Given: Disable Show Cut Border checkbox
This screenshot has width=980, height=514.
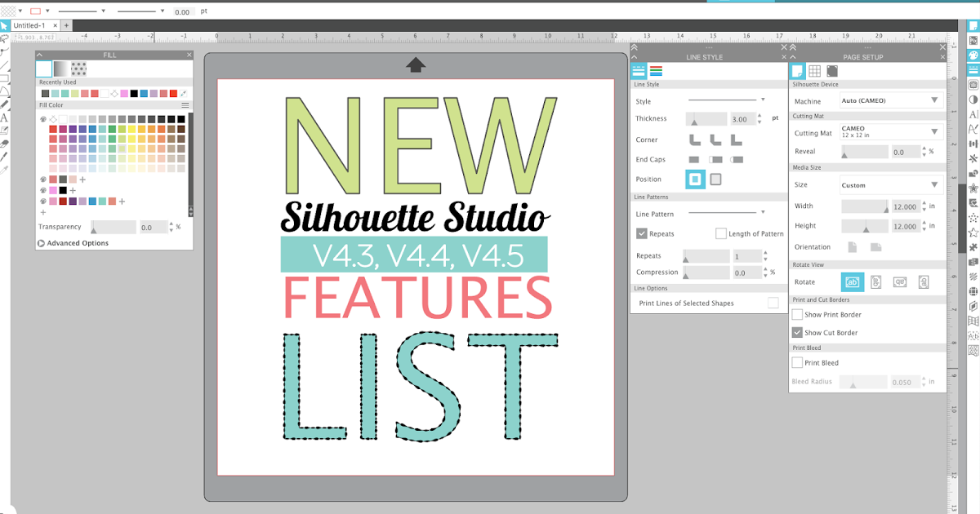Looking at the screenshot, I should coord(797,332).
